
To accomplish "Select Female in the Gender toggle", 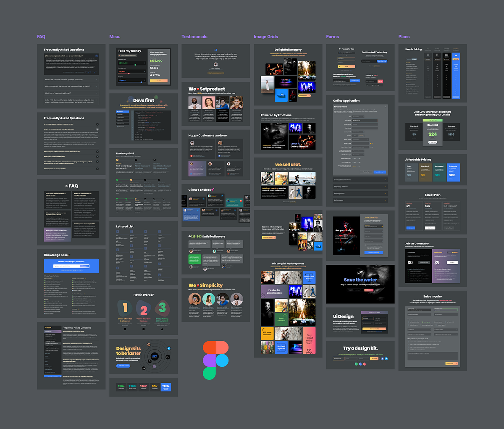I will (361, 136).
